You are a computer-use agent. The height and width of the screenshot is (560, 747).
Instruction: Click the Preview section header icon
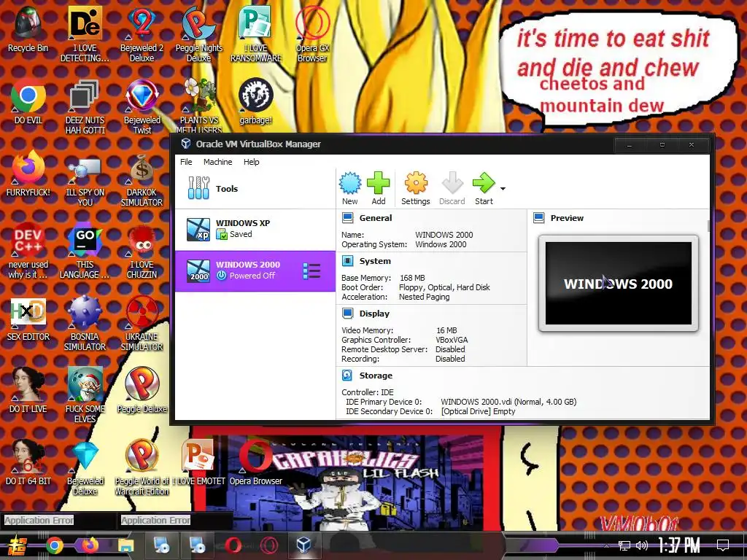pos(539,218)
